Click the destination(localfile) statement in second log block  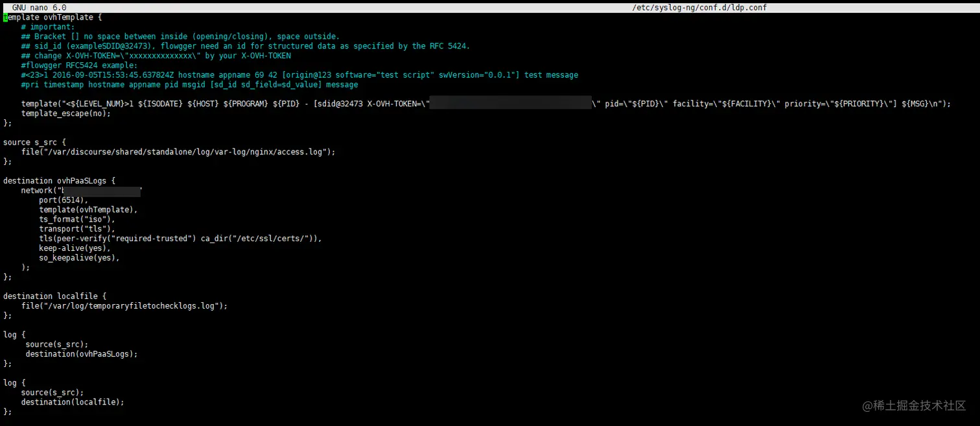point(73,402)
